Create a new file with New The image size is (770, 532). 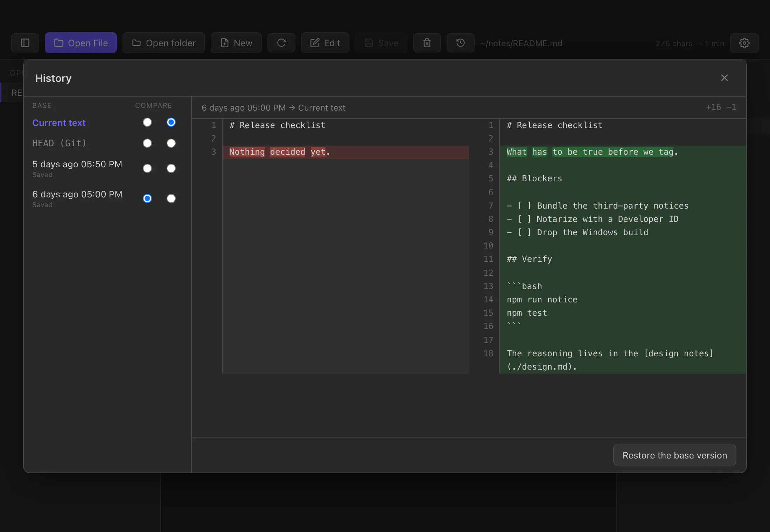coord(236,43)
